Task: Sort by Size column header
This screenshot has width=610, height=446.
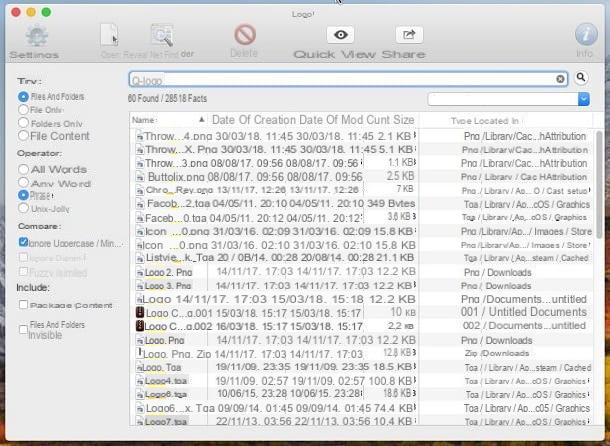Action: (x=403, y=120)
